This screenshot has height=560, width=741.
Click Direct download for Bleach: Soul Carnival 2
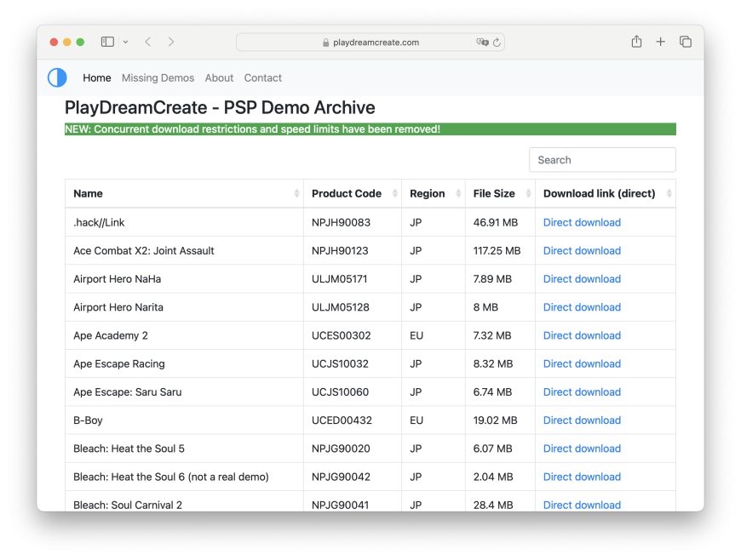pyautogui.click(x=582, y=505)
